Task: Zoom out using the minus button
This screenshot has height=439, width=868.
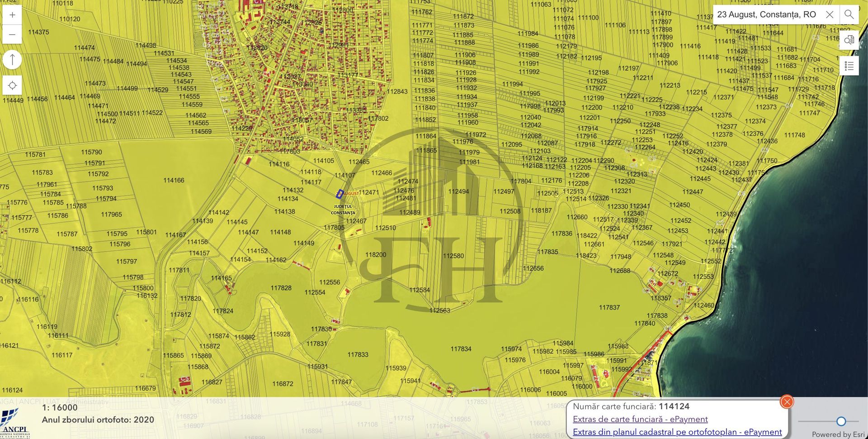Action: pyautogui.click(x=12, y=34)
